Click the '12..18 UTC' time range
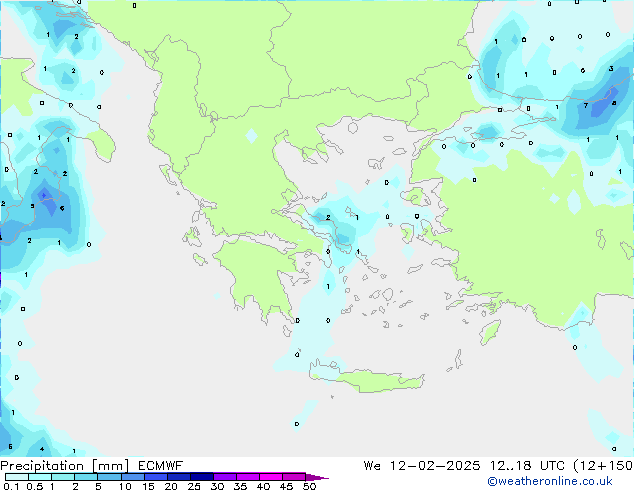The height and width of the screenshot is (490, 634). [x=527, y=466]
